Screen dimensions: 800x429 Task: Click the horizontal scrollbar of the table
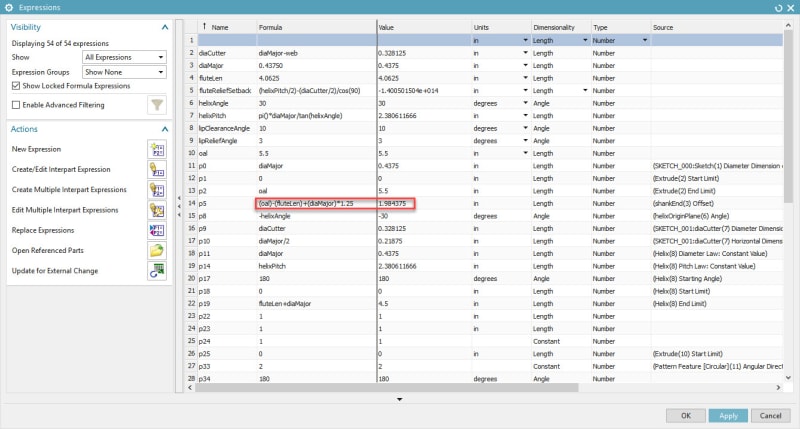pyautogui.click(x=387, y=388)
